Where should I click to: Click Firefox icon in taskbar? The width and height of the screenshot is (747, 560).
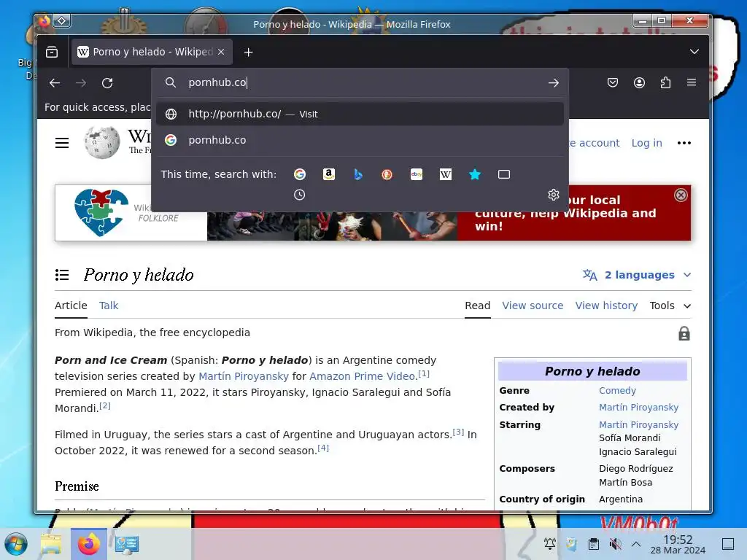[x=89, y=544]
